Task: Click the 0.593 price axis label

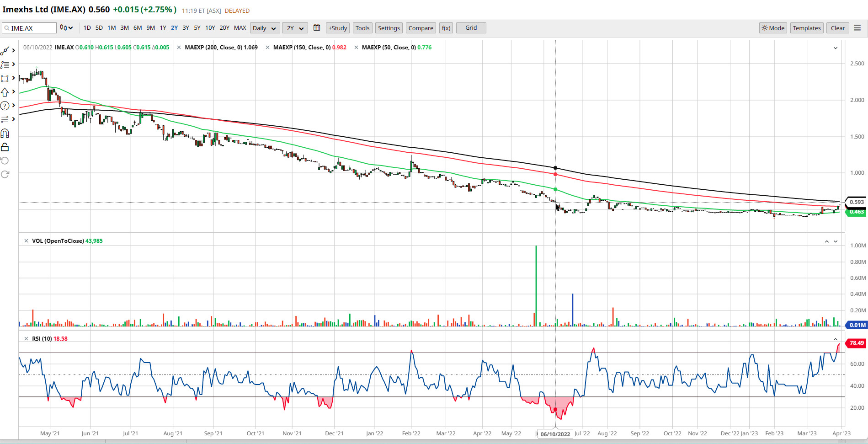Action: click(x=856, y=202)
